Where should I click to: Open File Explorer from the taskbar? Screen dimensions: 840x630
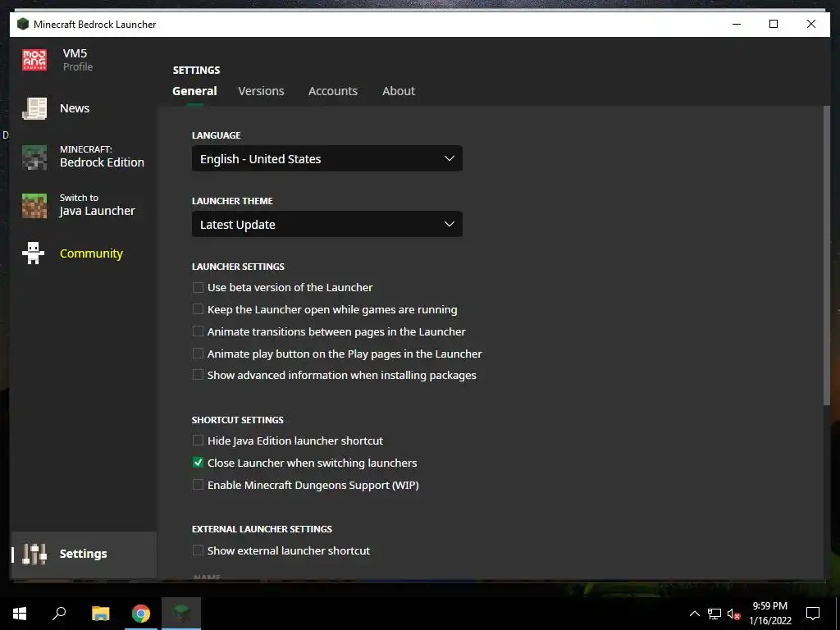click(x=100, y=614)
